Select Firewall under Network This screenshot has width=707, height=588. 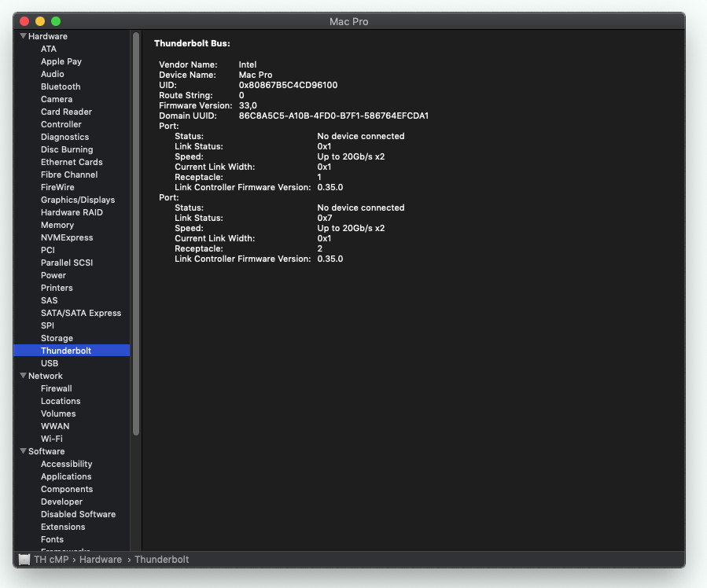57,388
